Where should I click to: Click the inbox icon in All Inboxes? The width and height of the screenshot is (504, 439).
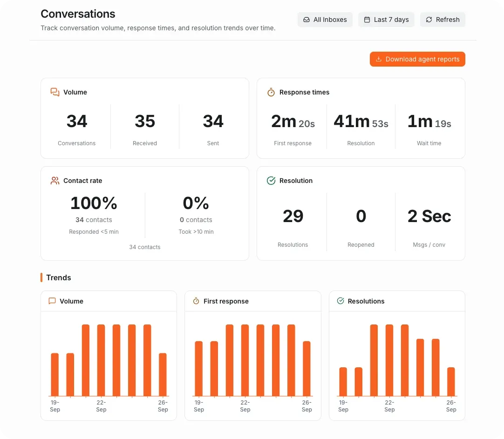point(306,20)
